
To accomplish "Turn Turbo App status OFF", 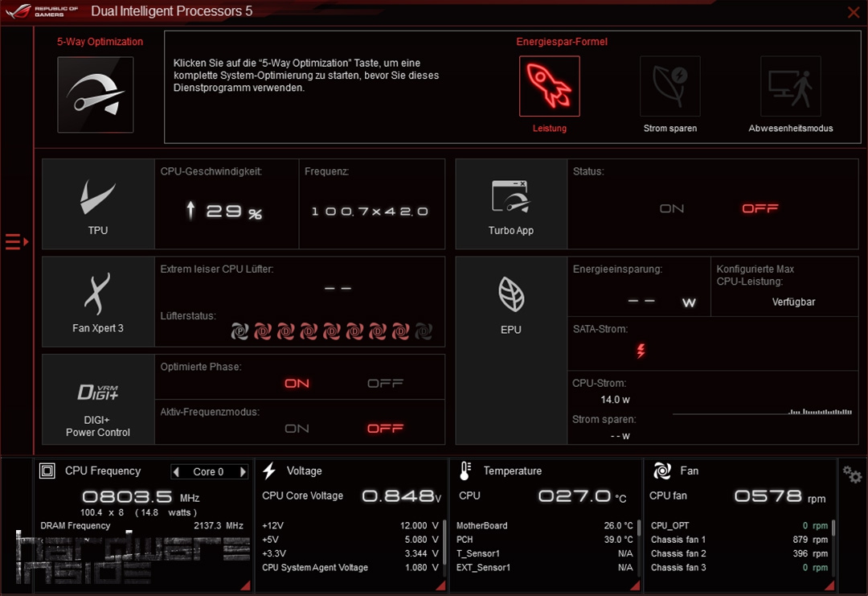I will [760, 208].
